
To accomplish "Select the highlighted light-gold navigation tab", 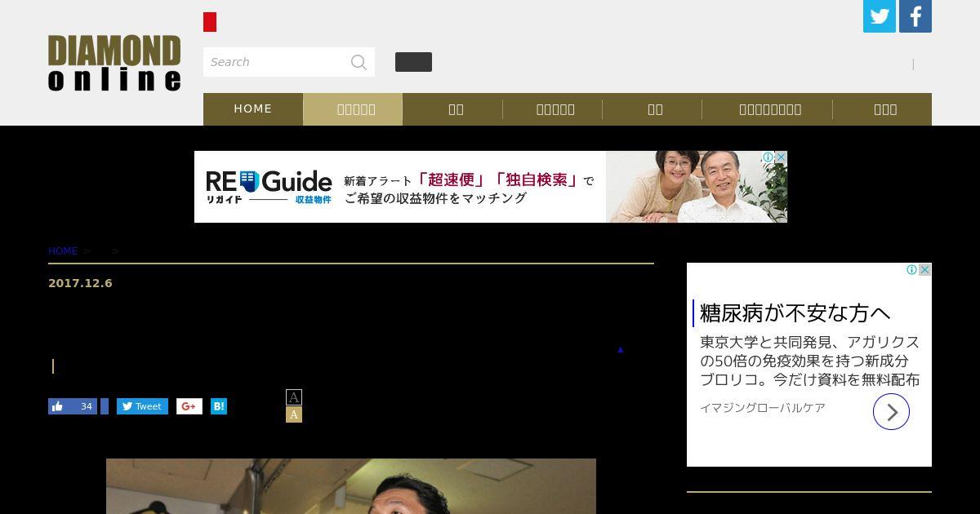I will click(x=353, y=109).
